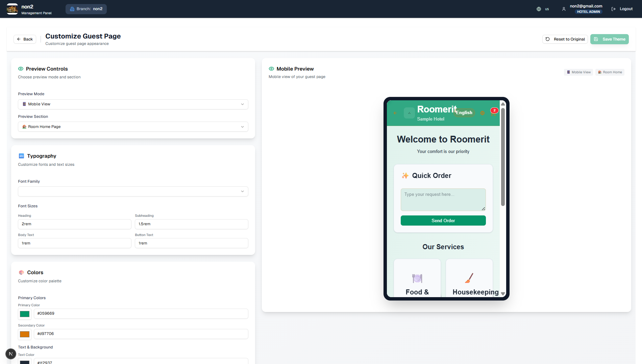The width and height of the screenshot is (642, 364).
Task: Click the building icon in the Branch chip
Action: pyautogui.click(x=72, y=9)
